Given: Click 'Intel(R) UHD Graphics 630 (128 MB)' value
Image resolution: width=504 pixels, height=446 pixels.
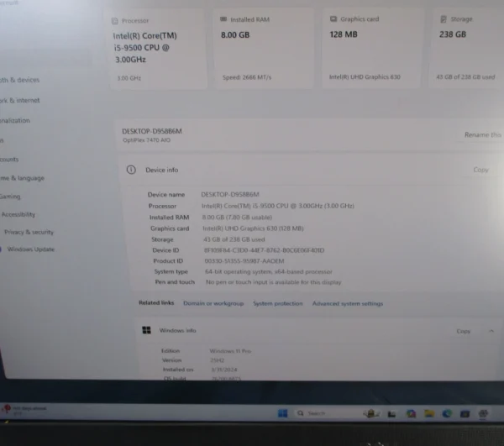Looking at the screenshot, I should tap(254, 228).
